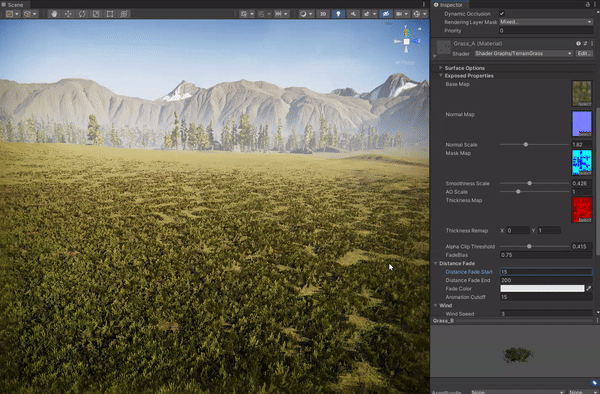Open Rendering Layer Mask dropdown
The width and height of the screenshot is (600, 394).
(546, 22)
